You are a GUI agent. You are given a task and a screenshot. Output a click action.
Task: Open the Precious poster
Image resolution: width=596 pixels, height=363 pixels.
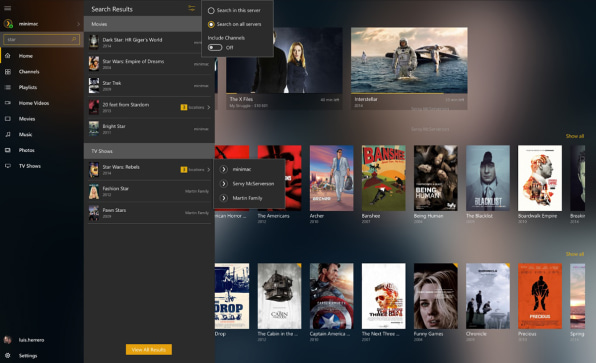click(x=540, y=296)
